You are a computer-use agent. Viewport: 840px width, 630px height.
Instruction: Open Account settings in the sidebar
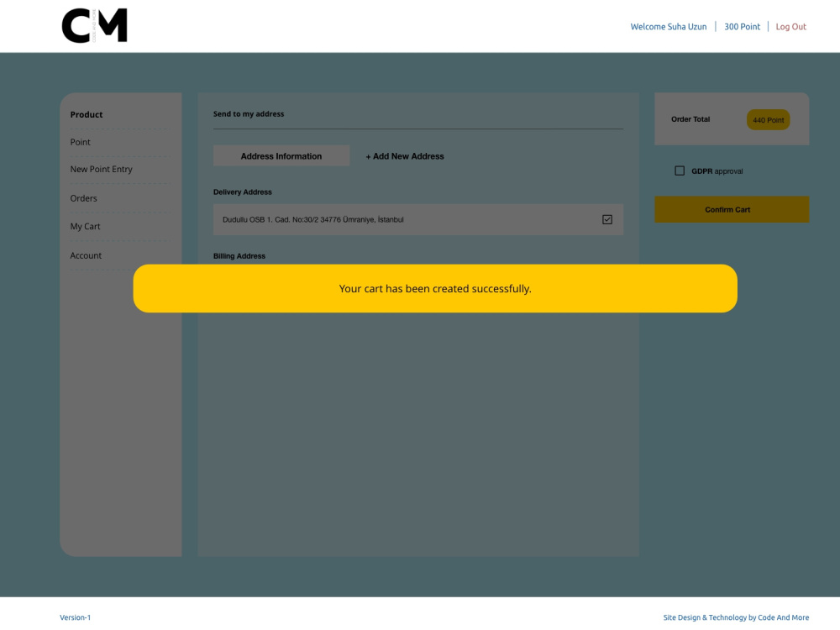86,255
